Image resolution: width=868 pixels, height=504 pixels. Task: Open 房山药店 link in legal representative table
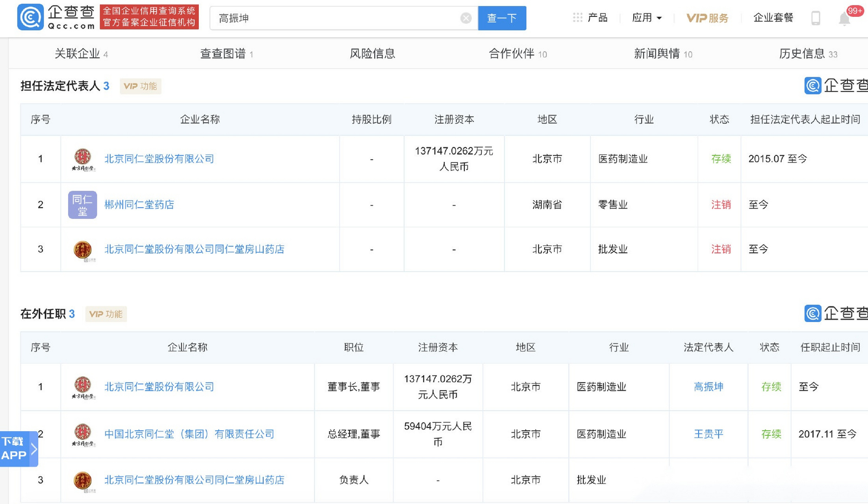(194, 249)
